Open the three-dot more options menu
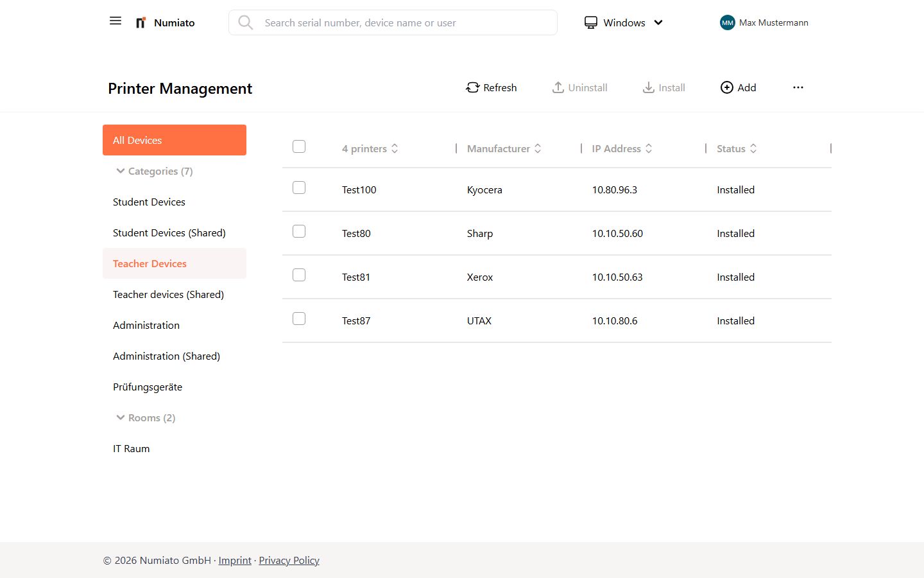Screen dimensions: 924x578 click(798, 87)
